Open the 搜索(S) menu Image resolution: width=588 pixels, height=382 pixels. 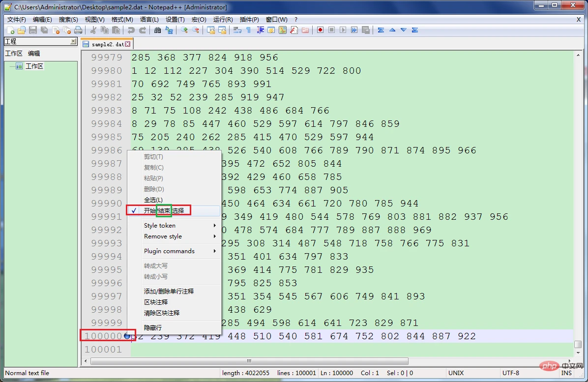point(68,20)
